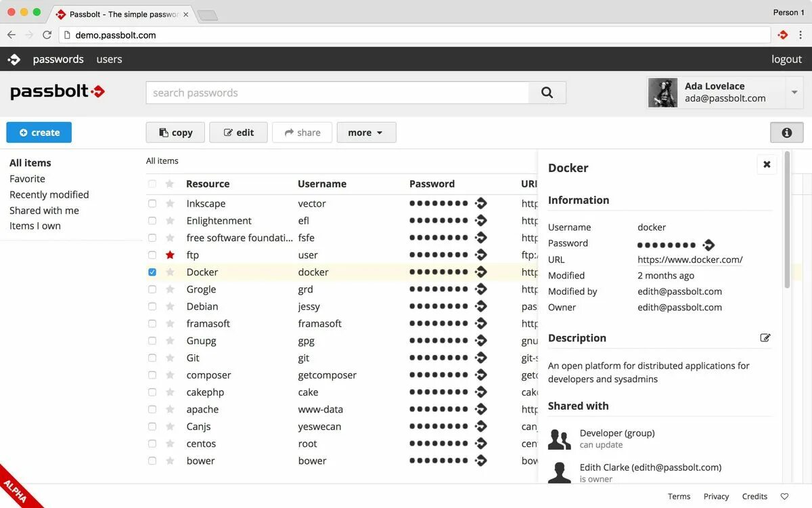
Task: Sort by Username column header
Action: pyautogui.click(x=322, y=184)
